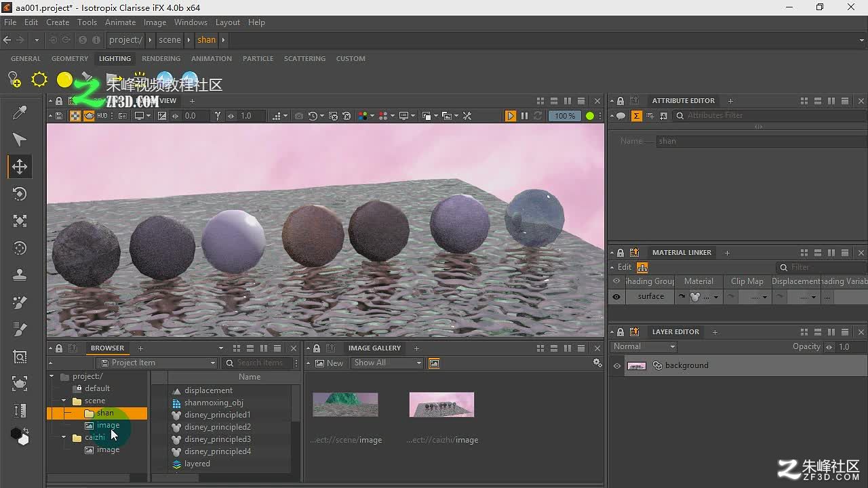Adjust the gamma 1.0 slider arrows in viewport
The image size is (868, 488).
pyautogui.click(x=232, y=116)
